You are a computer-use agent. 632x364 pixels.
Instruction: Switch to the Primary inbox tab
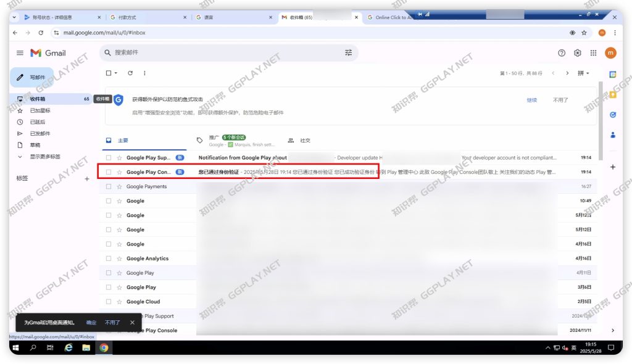(x=143, y=140)
